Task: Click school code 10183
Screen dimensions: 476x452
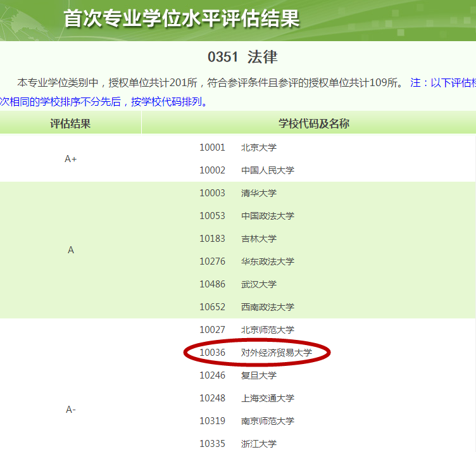Action: [212, 239]
